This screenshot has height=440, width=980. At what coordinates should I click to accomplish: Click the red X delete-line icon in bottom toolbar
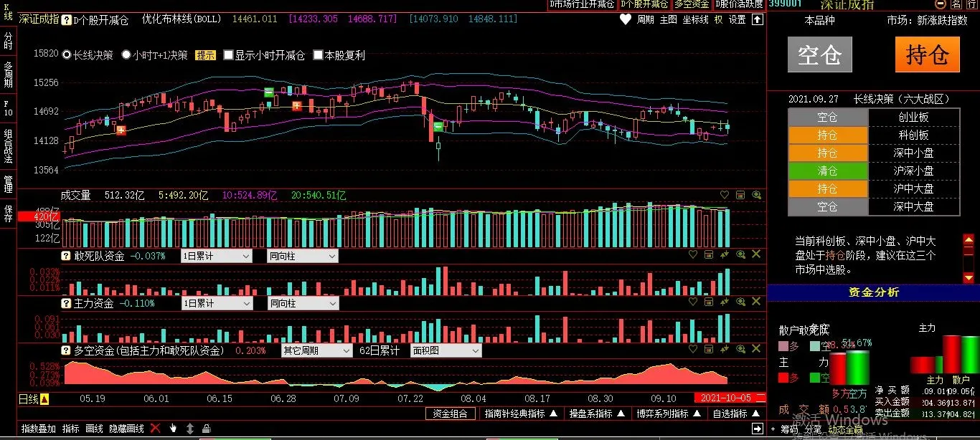[155, 429]
